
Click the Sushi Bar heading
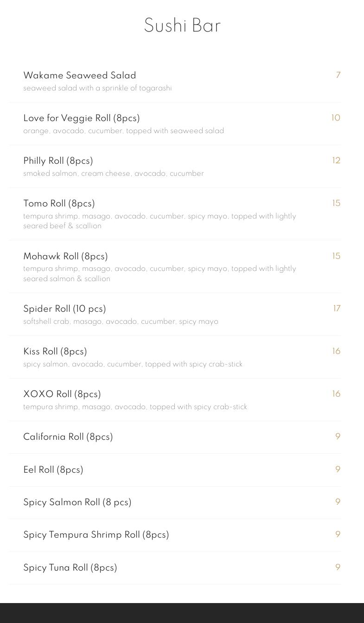tap(182, 26)
